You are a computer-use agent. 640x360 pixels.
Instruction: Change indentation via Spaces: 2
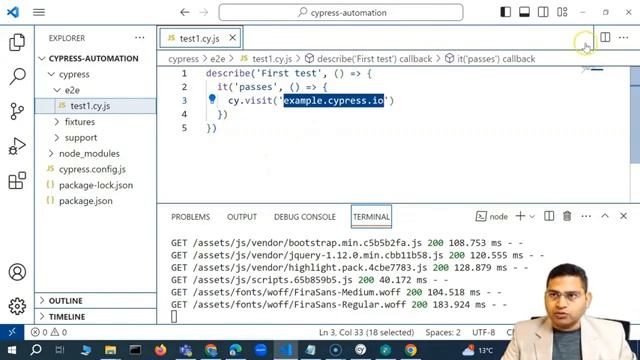coord(443,332)
